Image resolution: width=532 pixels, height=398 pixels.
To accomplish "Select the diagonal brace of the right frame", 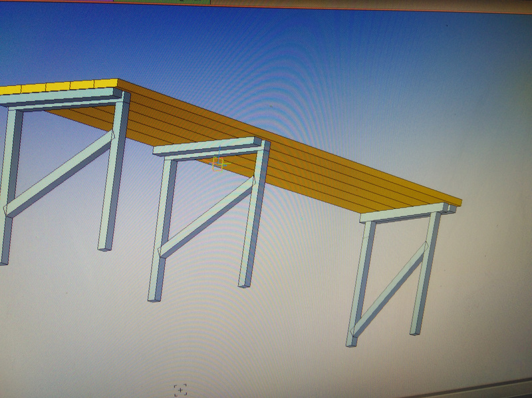I will [x=390, y=289].
